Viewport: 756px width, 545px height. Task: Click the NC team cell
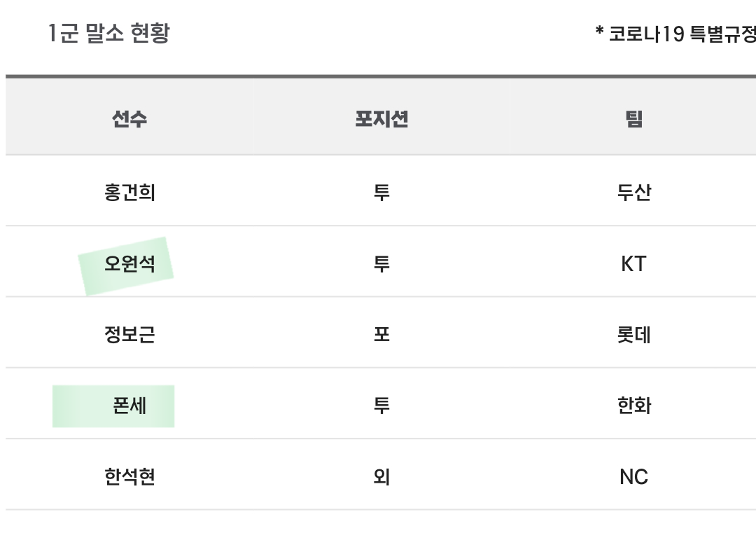[x=633, y=477]
